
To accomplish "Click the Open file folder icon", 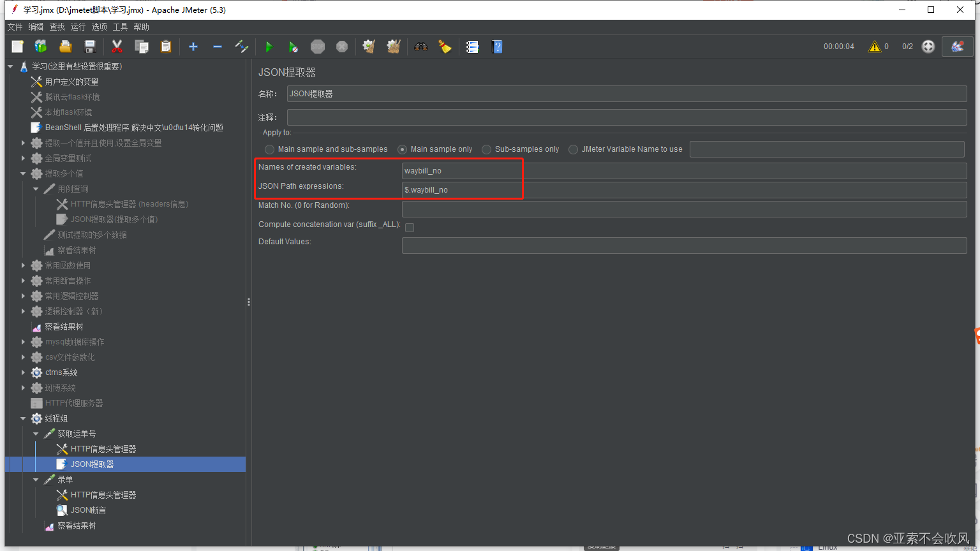I will [65, 47].
